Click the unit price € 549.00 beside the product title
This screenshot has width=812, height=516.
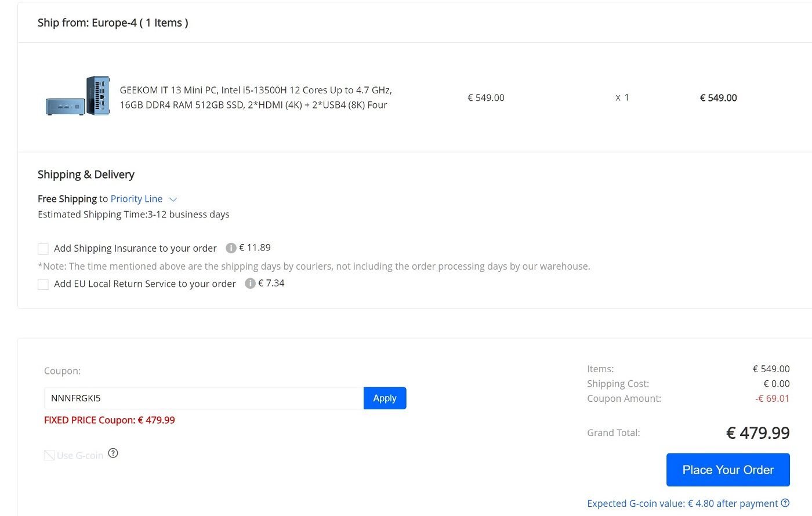[486, 98]
